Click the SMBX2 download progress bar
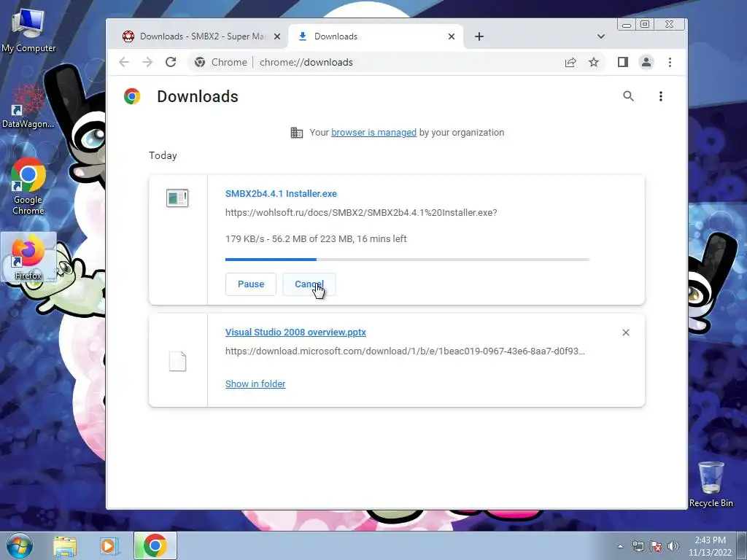747x560 pixels. (x=407, y=260)
